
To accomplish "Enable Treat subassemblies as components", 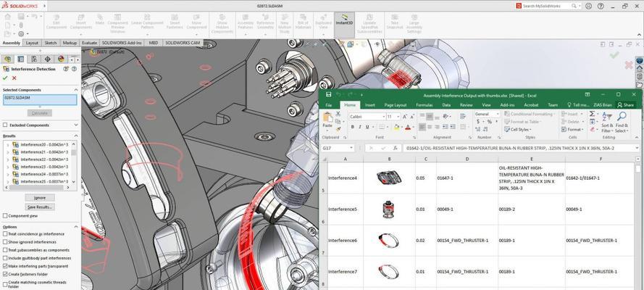I will click(5, 249).
